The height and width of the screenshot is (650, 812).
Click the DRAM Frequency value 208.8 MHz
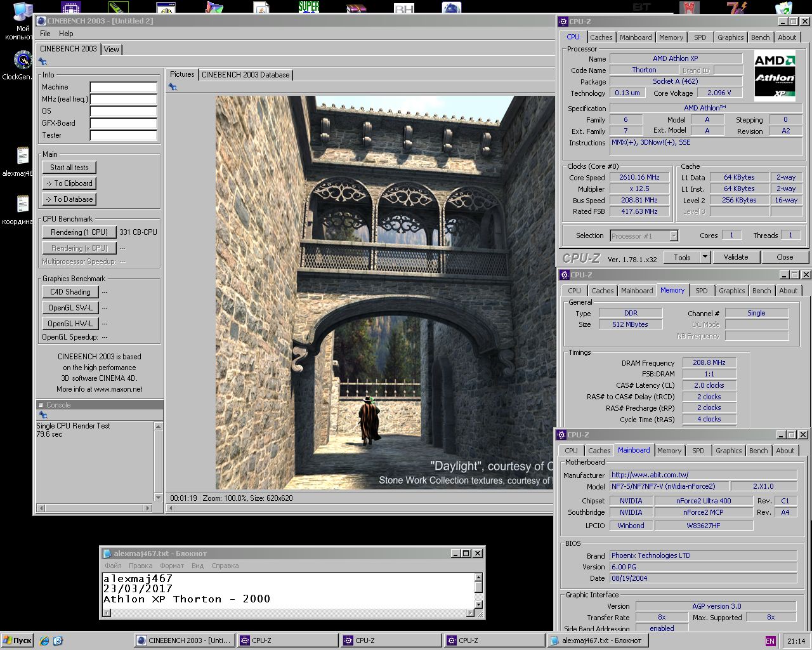pyautogui.click(x=709, y=362)
